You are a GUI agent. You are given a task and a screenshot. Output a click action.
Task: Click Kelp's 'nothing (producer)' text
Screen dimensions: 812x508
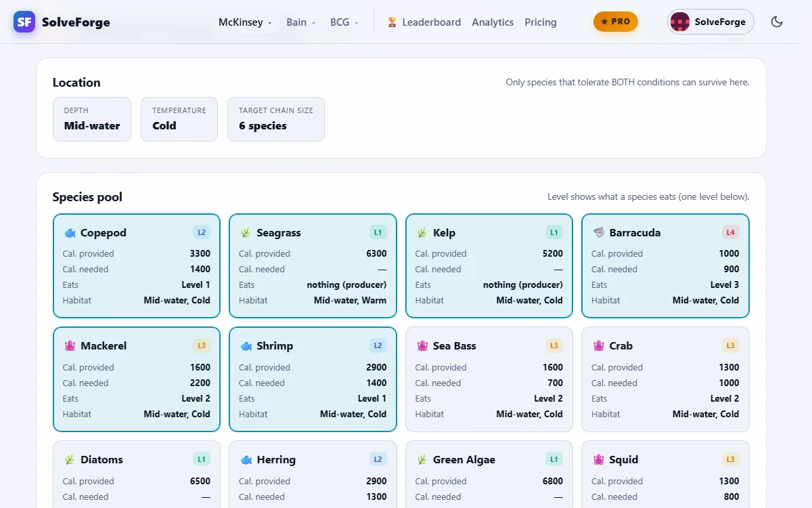click(523, 284)
